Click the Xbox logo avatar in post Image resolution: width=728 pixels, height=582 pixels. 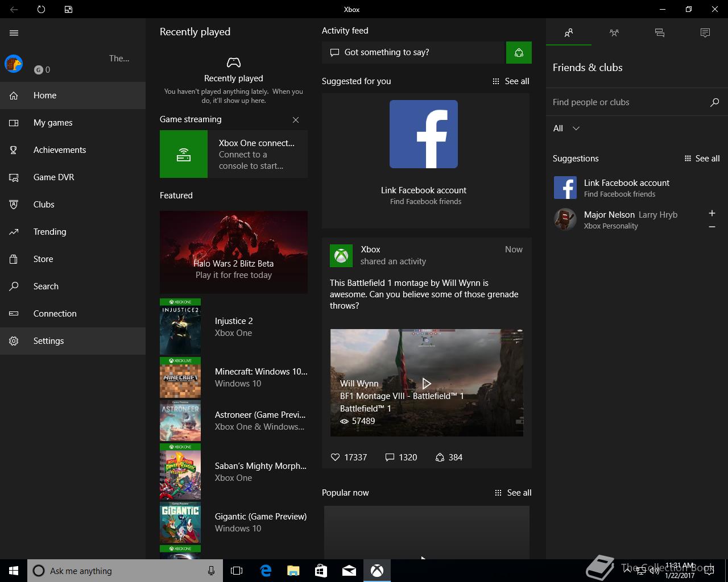tap(341, 256)
